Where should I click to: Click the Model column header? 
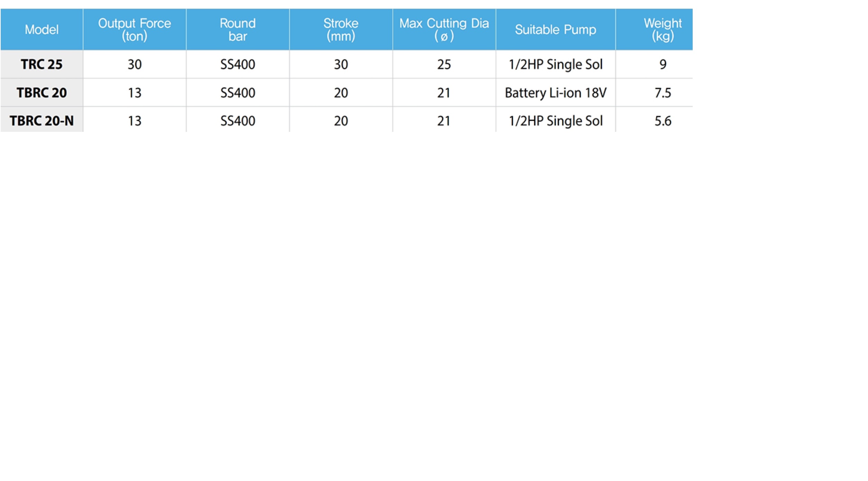click(x=41, y=29)
